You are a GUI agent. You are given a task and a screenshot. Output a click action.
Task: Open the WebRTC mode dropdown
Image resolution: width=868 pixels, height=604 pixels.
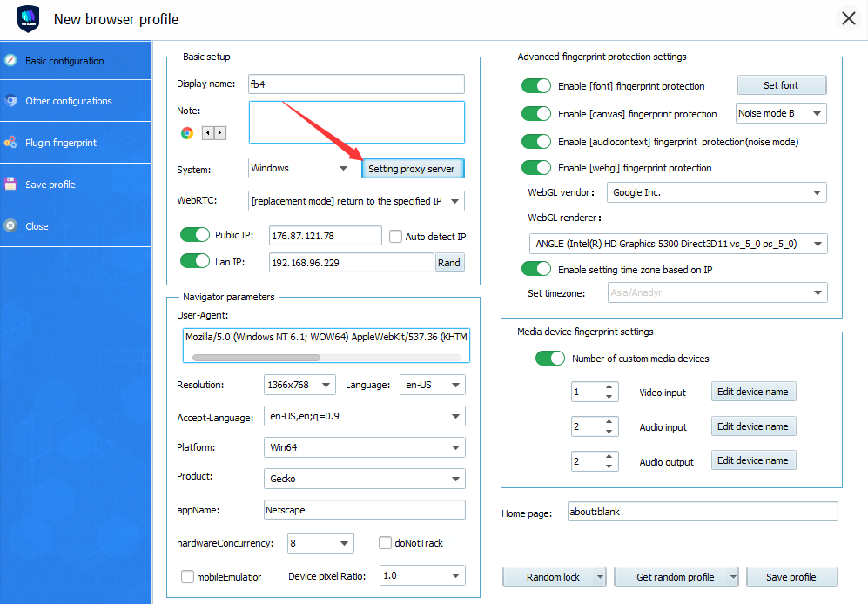(356, 201)
